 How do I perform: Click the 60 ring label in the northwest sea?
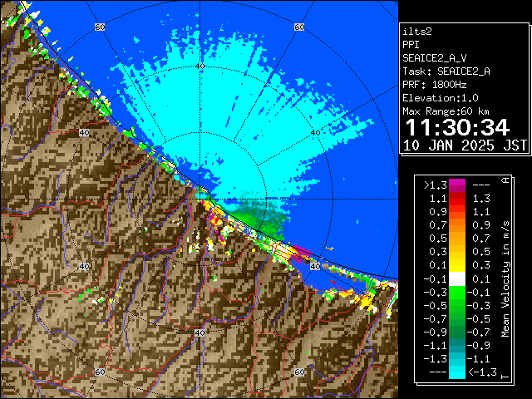pos(100,27)
